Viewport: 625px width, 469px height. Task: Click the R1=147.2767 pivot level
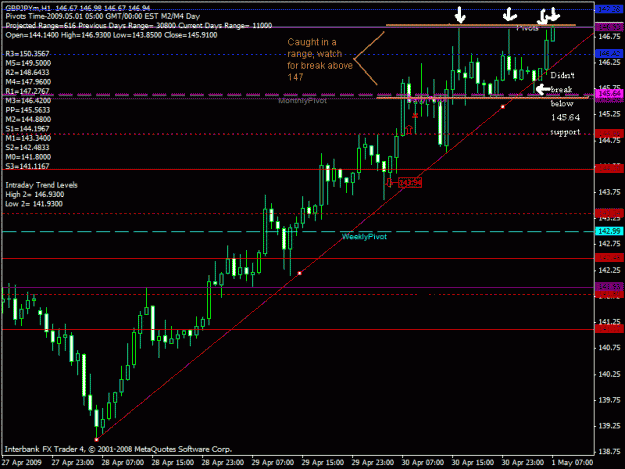tap(28, 91)
